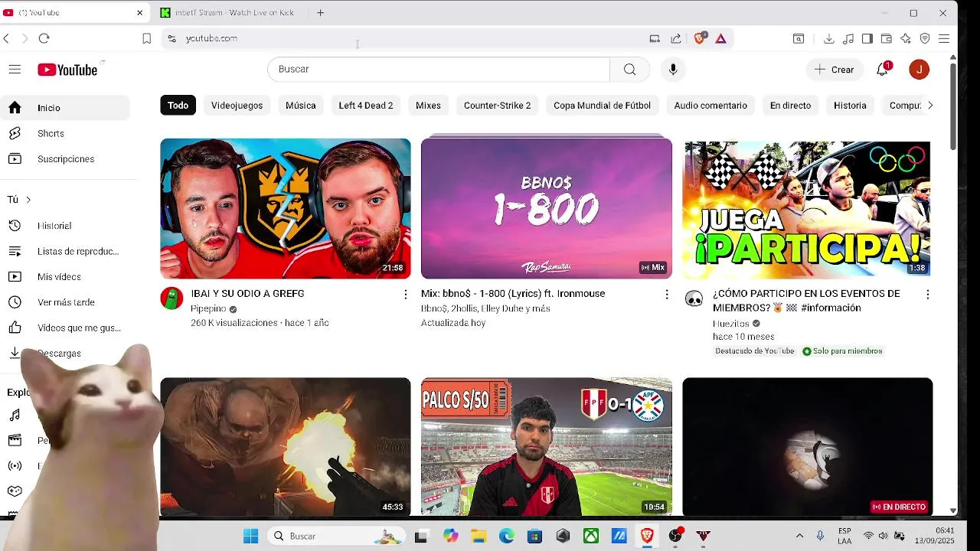The image size is (980, 551).
Task: Select the Música filter chip
Action: click(300, 106)
